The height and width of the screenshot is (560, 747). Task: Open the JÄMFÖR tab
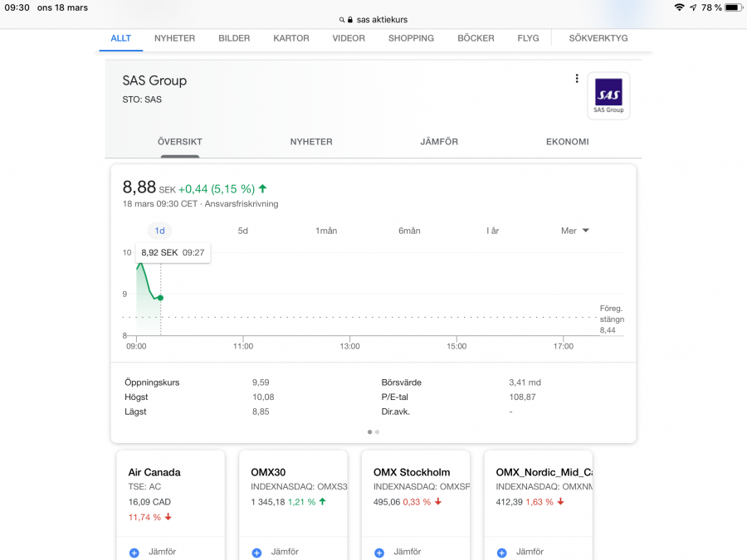[x=439, y=142]
